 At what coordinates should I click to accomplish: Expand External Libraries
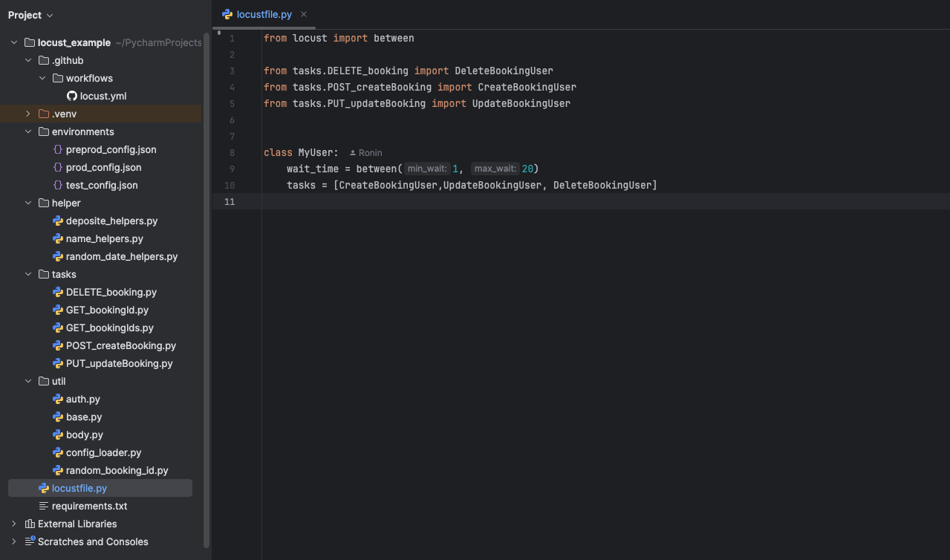(x=13, y=524)
